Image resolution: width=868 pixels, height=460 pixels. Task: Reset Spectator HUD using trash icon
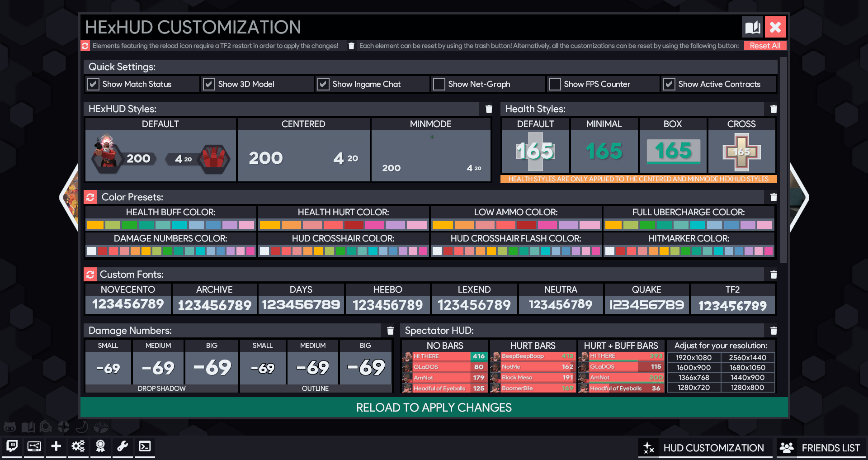[x=774, y=331]
